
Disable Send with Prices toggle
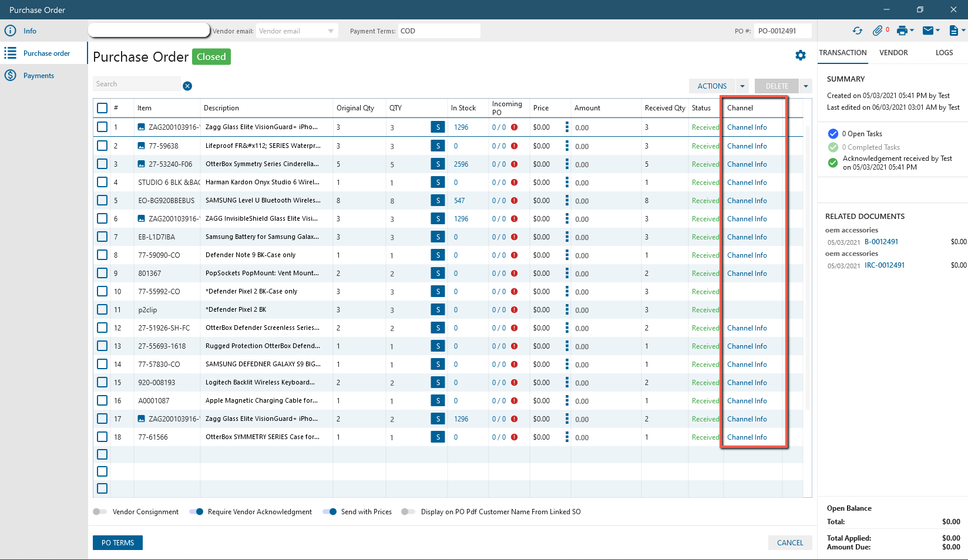tap(330, 512)
